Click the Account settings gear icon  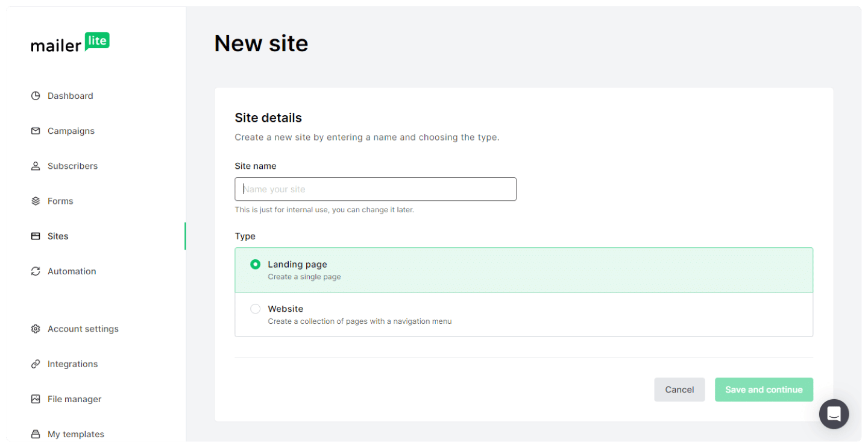coord(36,329)
